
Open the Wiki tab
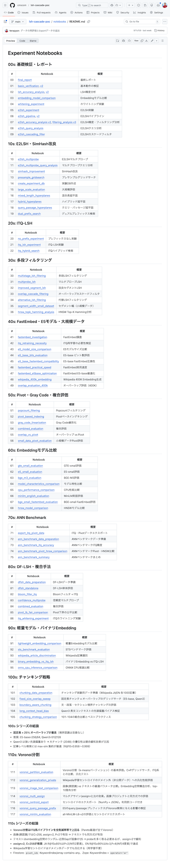[x=108, y=13]
